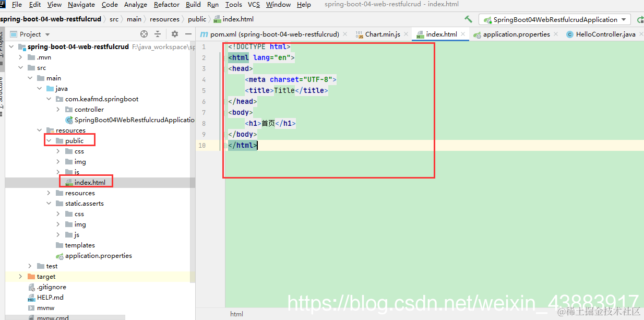This screenshot has height=320, width=644.
Task: Open the Tools menu
Action: (233, 5)
